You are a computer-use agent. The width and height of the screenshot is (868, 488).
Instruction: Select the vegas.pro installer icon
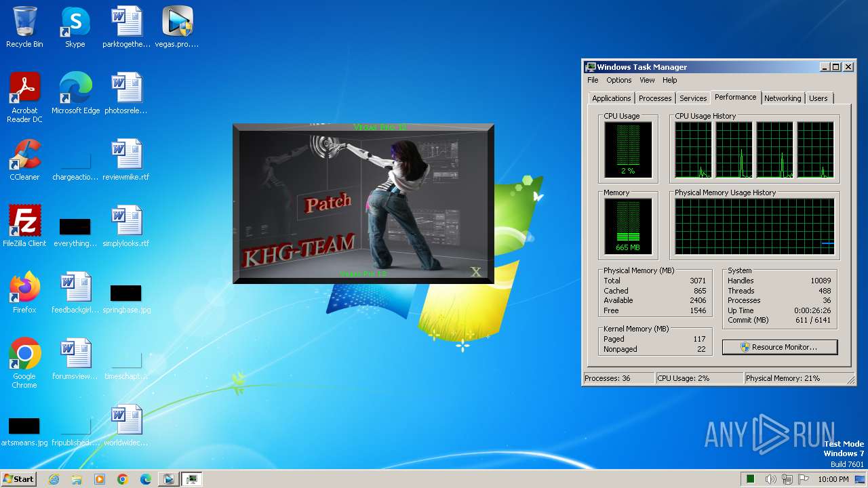pos(177,27)
